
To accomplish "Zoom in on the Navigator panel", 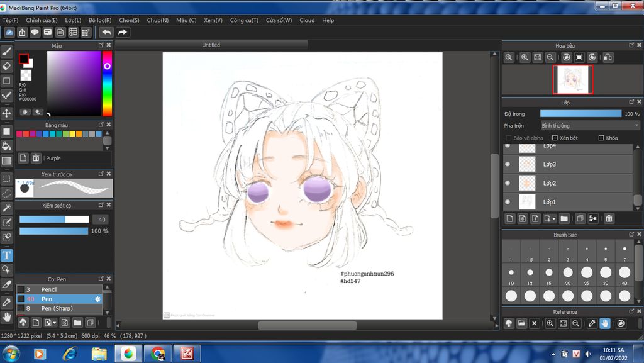I will coord(525,57).
